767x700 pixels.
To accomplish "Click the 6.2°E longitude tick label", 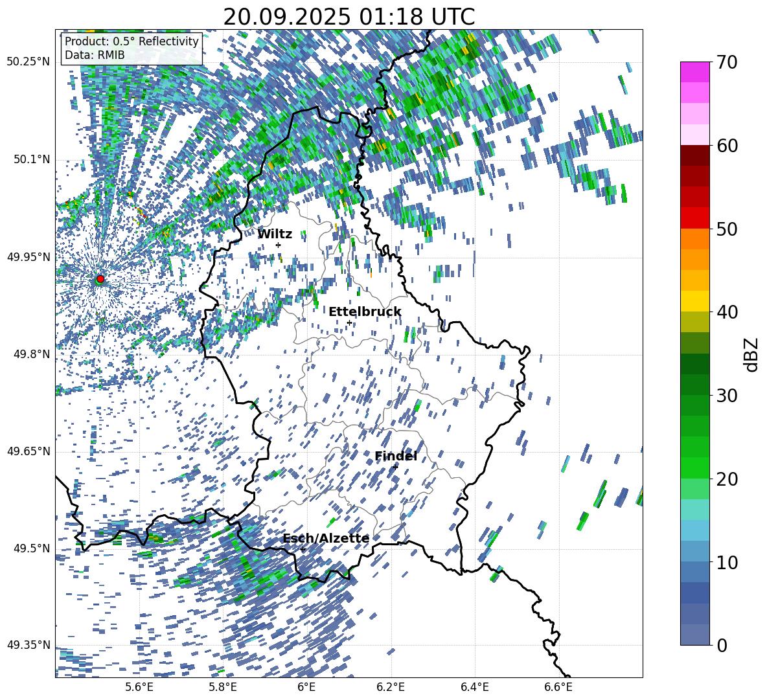I will pos(391,687).
